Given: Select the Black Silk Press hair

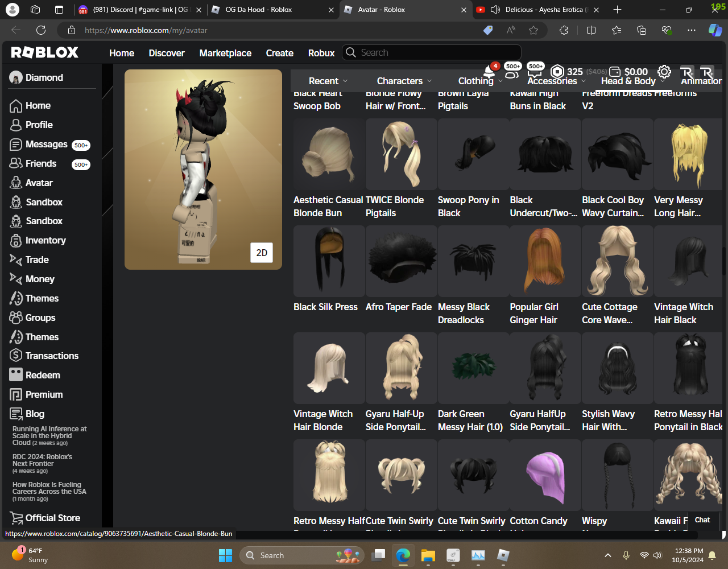Looking at the screenshot, I should coord(329,261).
